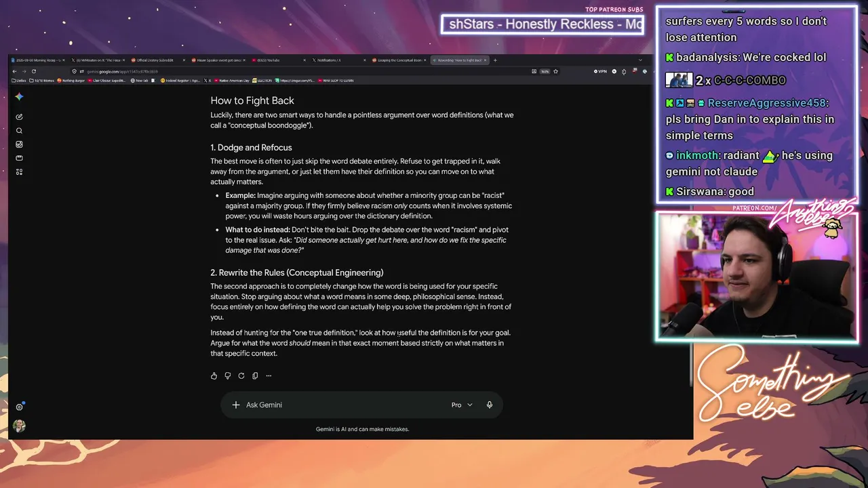Screen dimensions: 868x488
Task: Close the Rewording 'How to Fight Back' tab
Action: (x=485, y=60)
